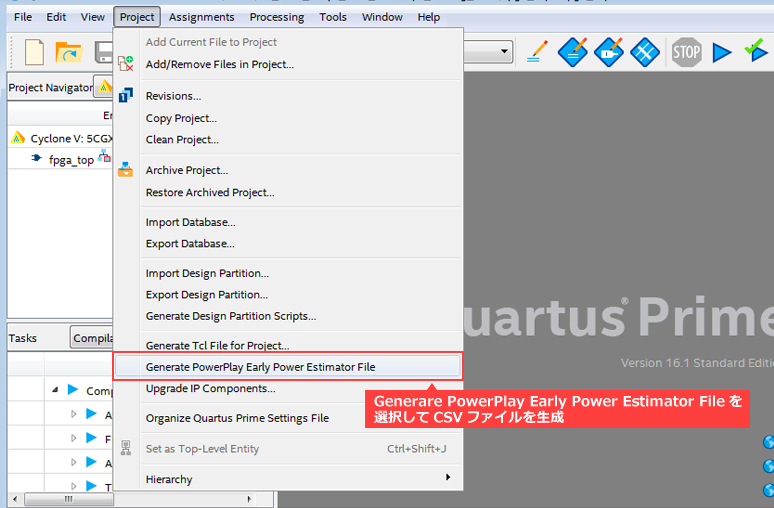Click the STOP processing icon
The height and width of the screenshot is (508, 774).
tap(687, 52)
